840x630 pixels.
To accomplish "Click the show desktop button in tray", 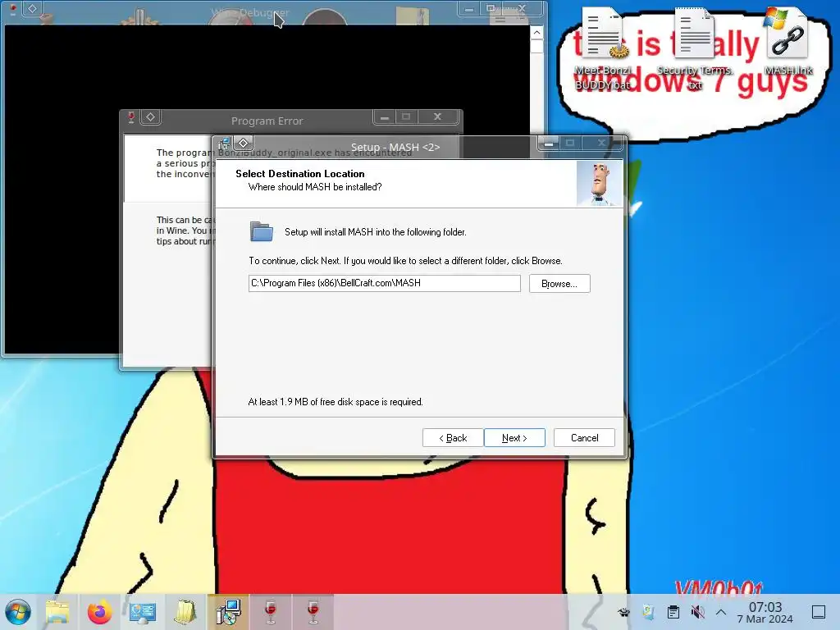I will 819,612.
